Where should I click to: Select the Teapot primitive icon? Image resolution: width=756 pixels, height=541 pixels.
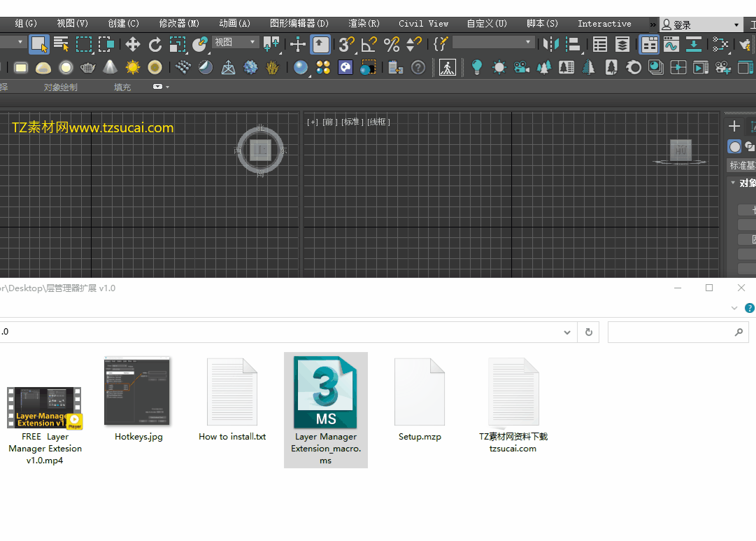(x=88, y=67)
